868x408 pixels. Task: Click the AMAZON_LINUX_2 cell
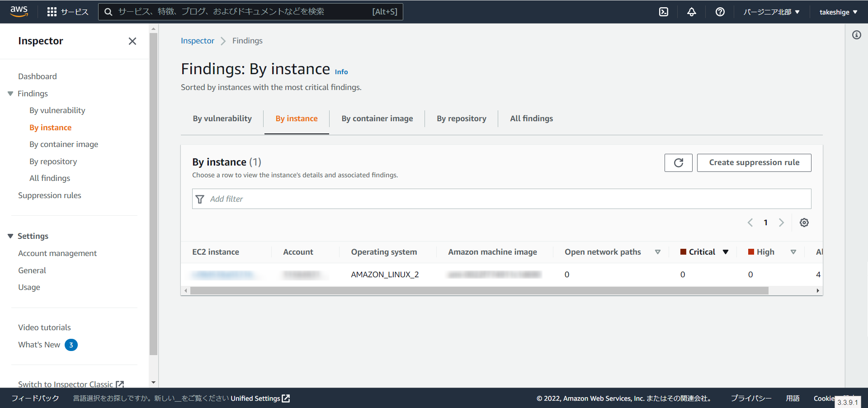(x=385, y=275)
